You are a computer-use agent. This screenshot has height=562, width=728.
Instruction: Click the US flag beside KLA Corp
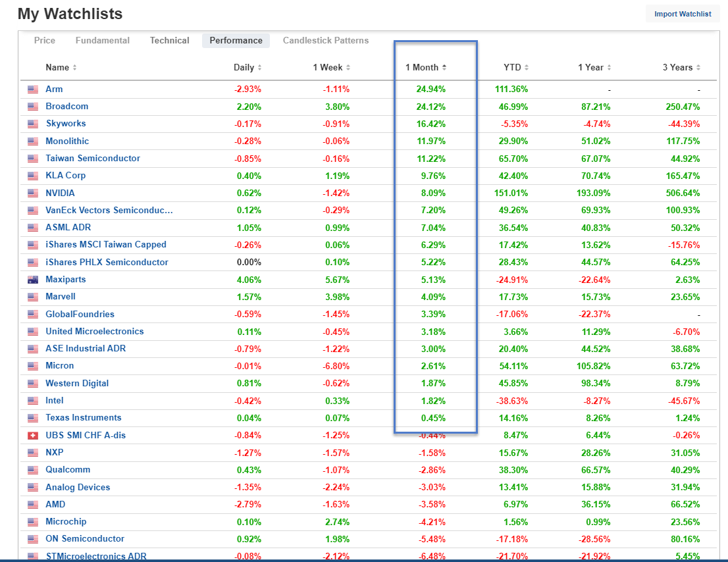pyautogui.click(x=32, y=176)
